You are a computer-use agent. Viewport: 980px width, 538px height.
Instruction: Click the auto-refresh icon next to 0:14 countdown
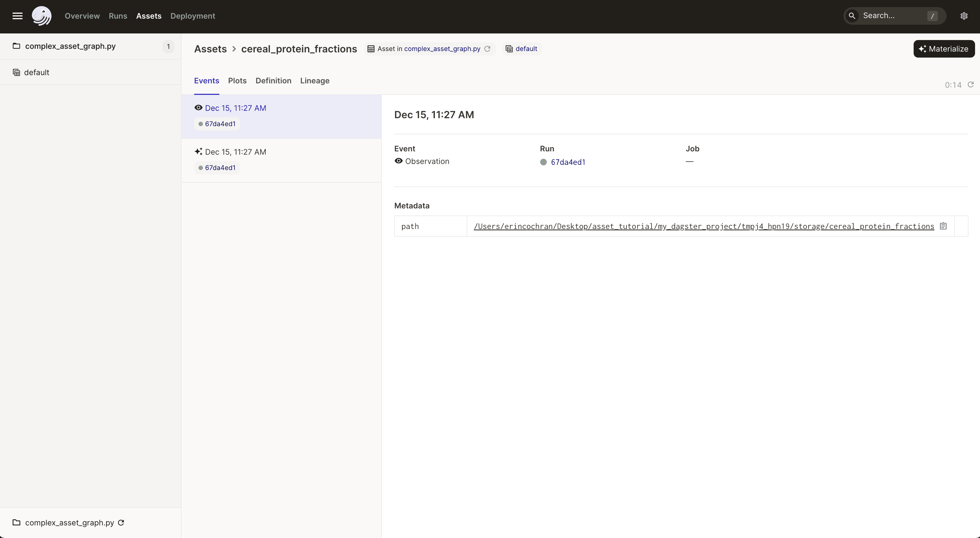970,85
